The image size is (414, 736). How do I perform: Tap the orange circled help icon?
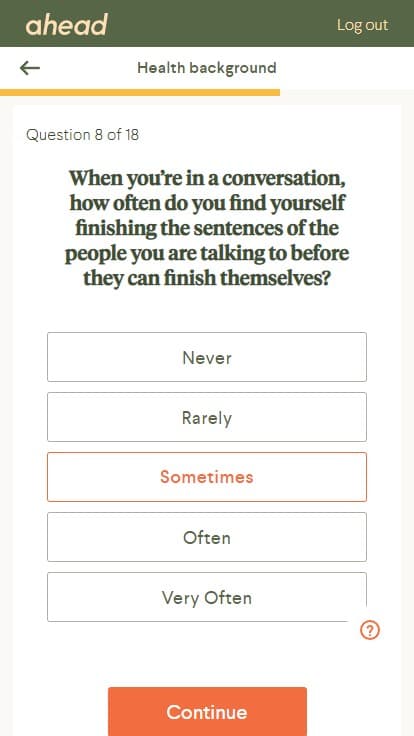click(370, 630)
